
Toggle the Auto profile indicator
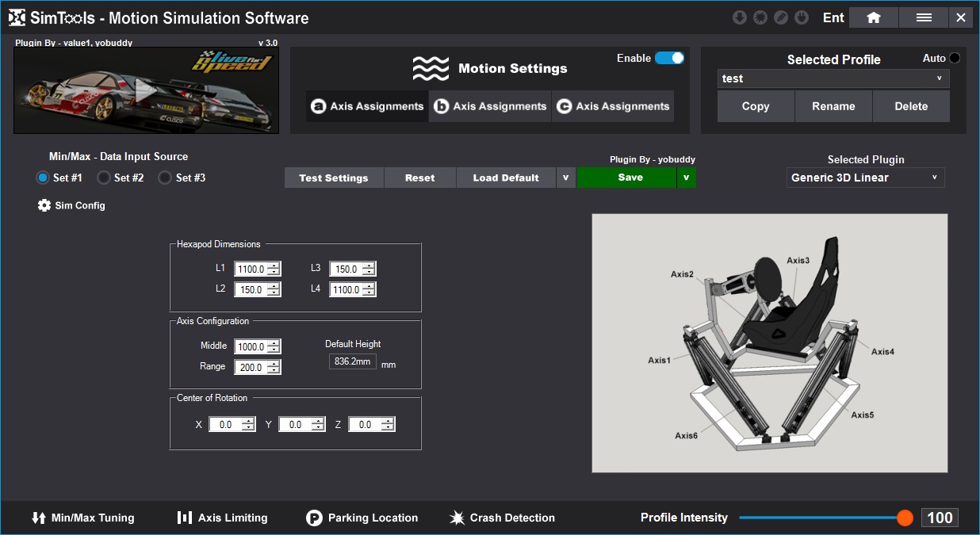click(954, 58)
